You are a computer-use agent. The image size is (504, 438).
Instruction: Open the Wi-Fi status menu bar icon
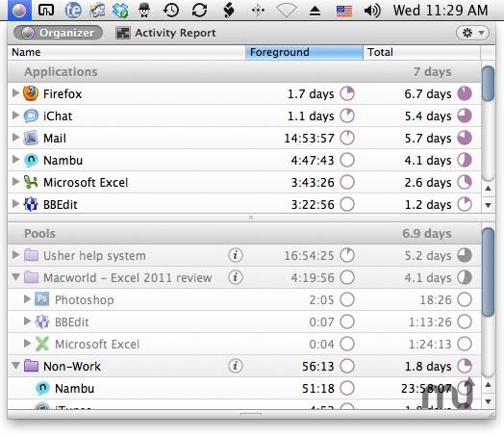287,12
